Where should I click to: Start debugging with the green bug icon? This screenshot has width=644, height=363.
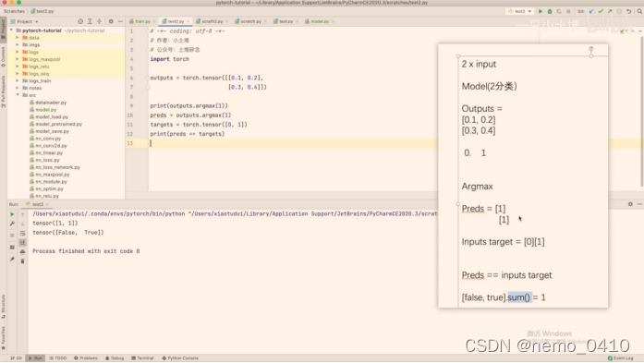point(550,11)
